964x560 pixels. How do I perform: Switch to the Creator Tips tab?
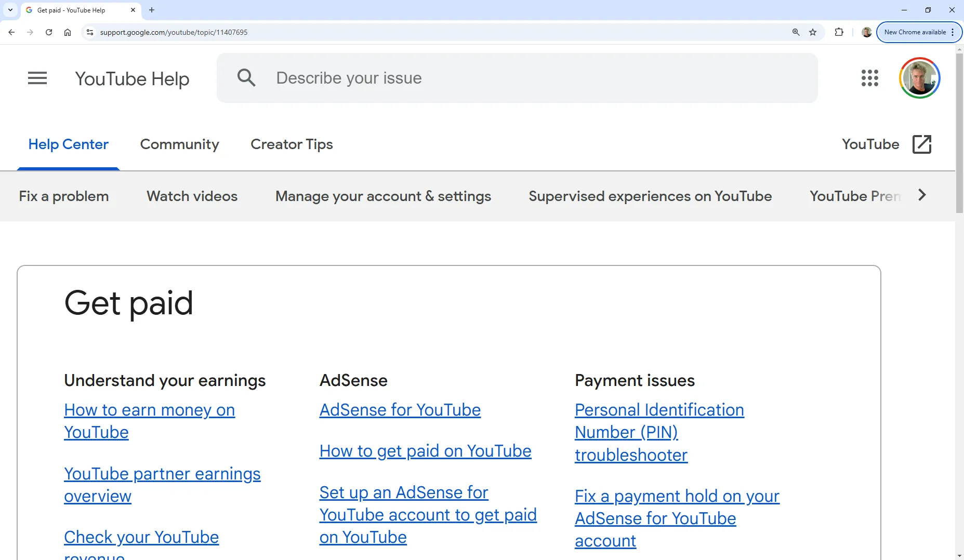pyautogui.click(x=292, y=144)
